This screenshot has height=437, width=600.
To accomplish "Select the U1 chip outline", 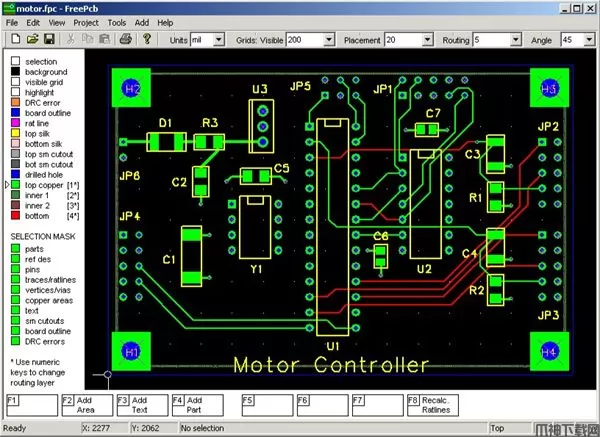I will pos(332,227).
